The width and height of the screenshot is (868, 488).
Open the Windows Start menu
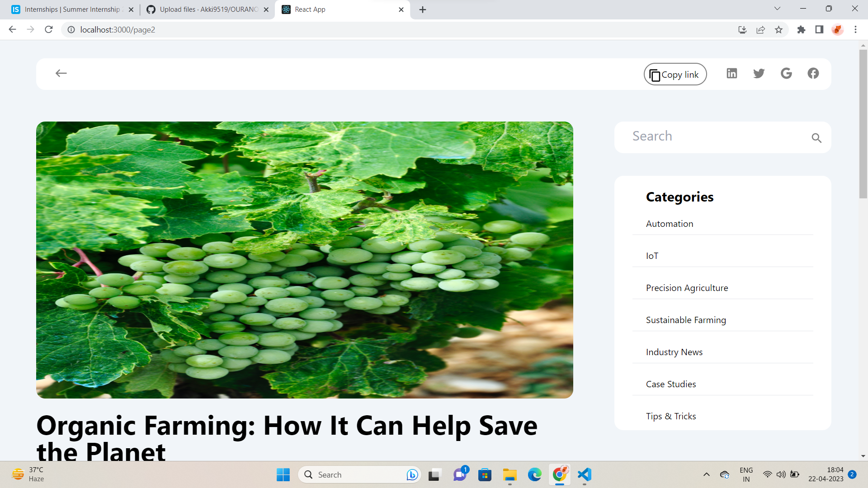(x=283, y=474)
